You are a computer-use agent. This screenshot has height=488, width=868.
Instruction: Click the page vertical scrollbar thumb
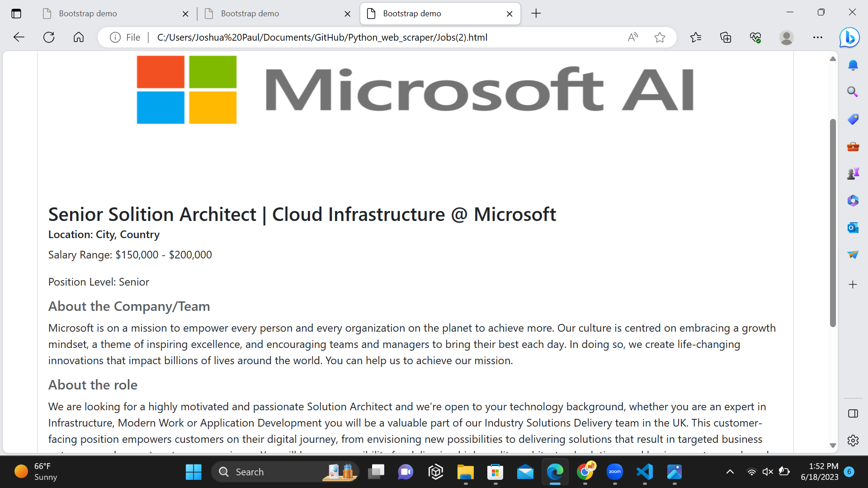click(x=833, y=221)
